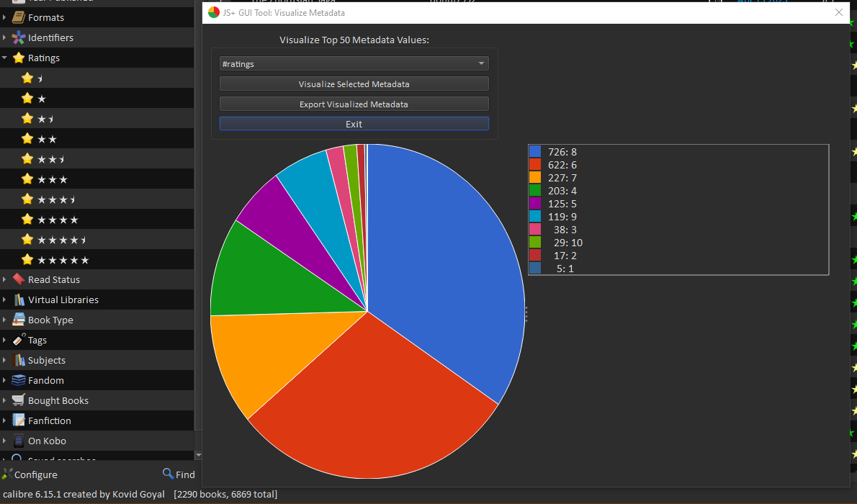Select the one-star rating row
This screenshot has width=857, height=504.
click(x=97, y=99)
